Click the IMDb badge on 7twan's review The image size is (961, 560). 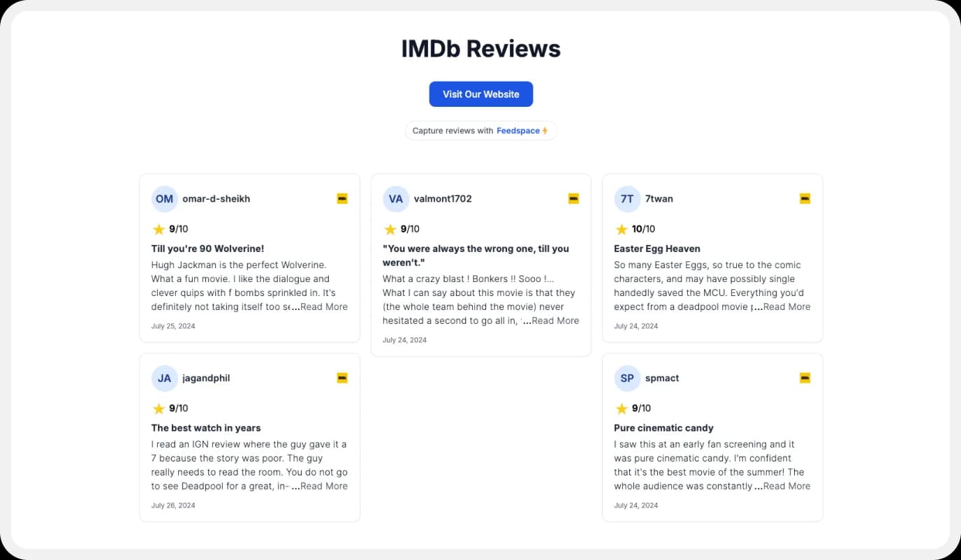(x=805, y=198)
